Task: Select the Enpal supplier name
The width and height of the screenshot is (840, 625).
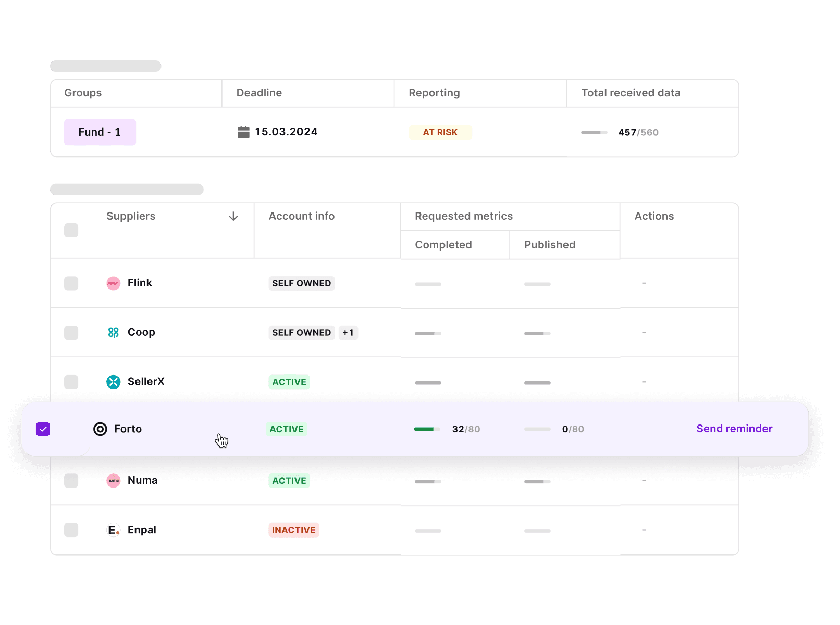Action: [142, 530]
